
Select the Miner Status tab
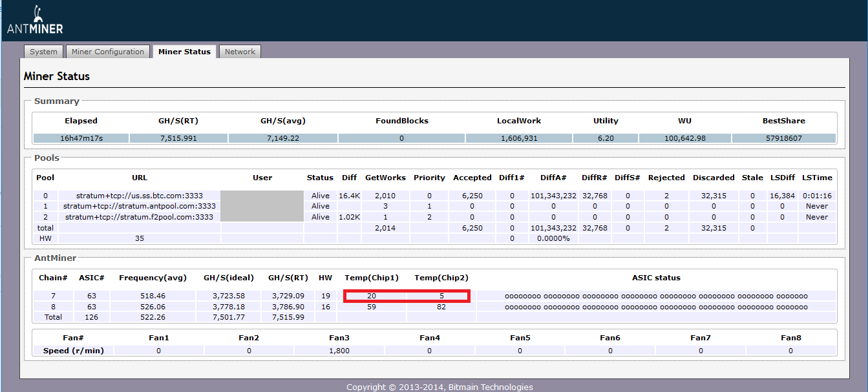coord(184,52)
